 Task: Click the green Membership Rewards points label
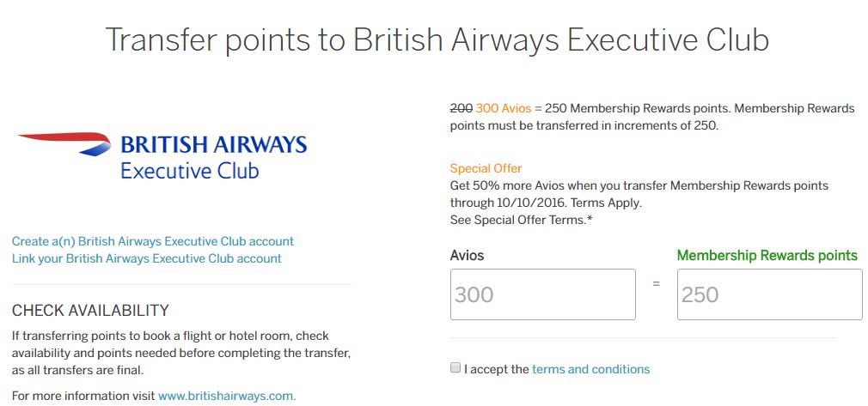coord(767,255)
